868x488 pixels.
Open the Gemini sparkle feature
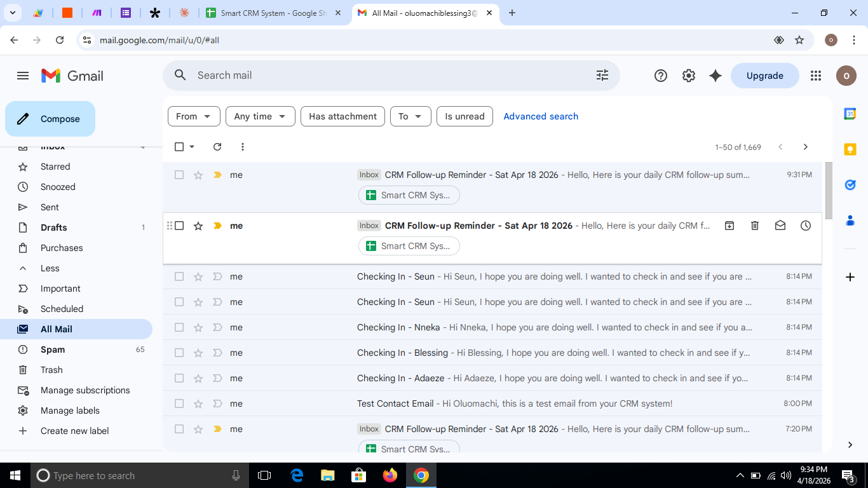715,76
